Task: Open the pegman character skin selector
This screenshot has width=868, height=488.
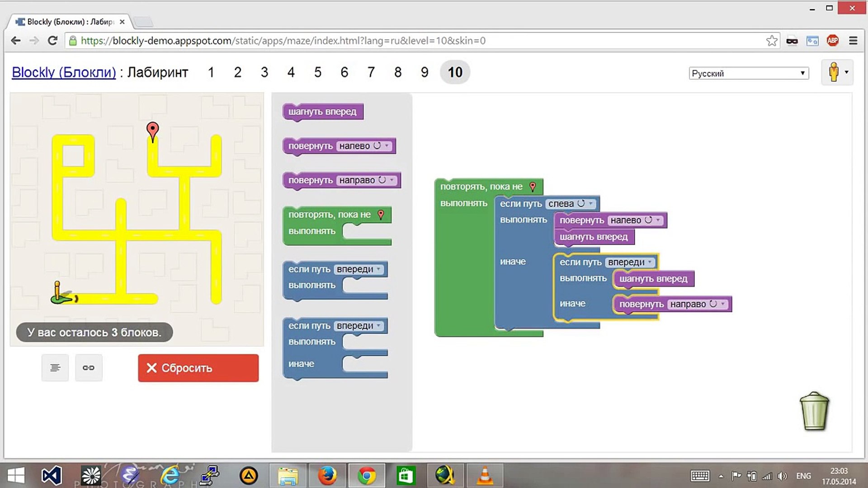Action: pyautogui.click(x=837, y=72)
